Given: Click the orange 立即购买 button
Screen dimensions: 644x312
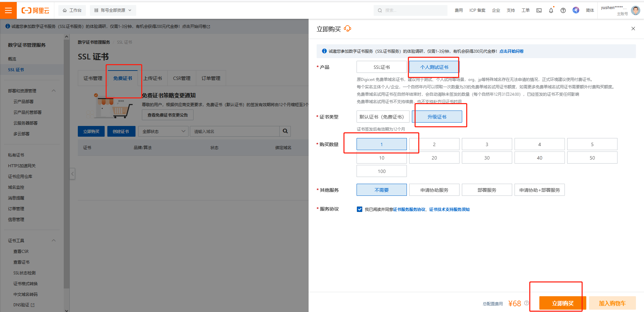Looking at the screenshot, I should (x=562, y=303).
